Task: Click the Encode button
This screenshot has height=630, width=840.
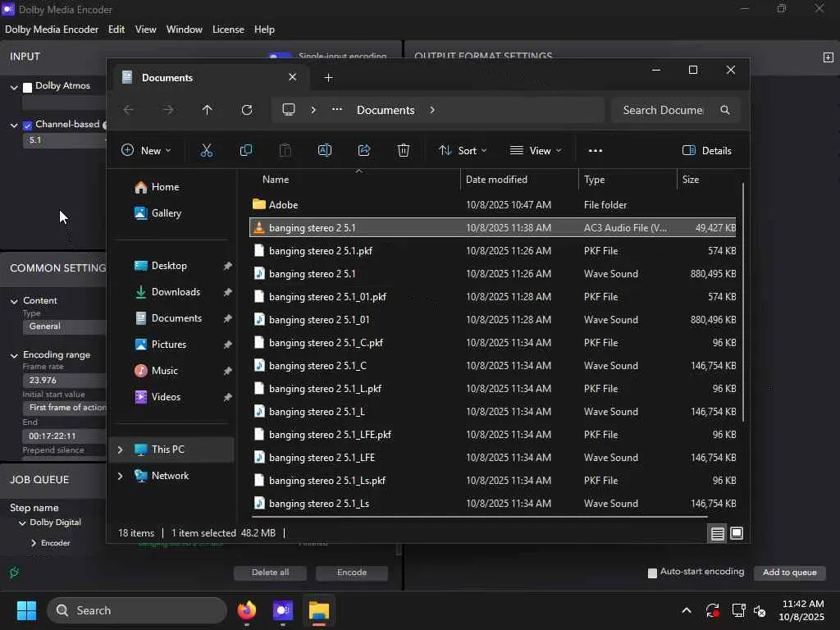Action: click(x=352, y=573)
